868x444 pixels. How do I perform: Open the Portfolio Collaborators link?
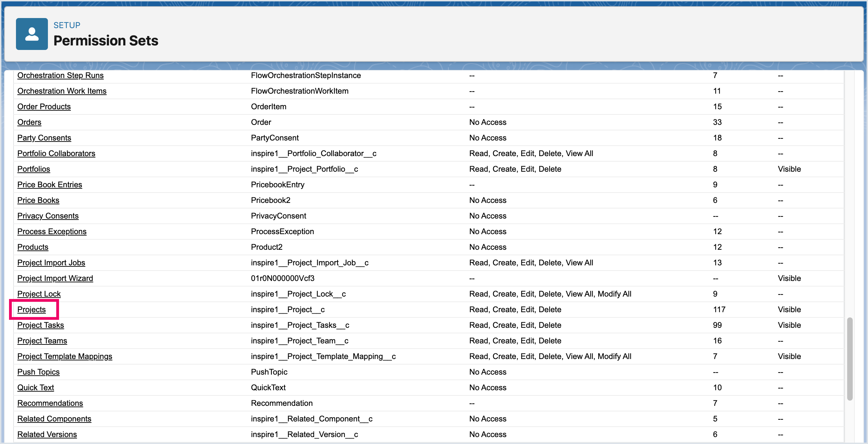pos(56,153)
